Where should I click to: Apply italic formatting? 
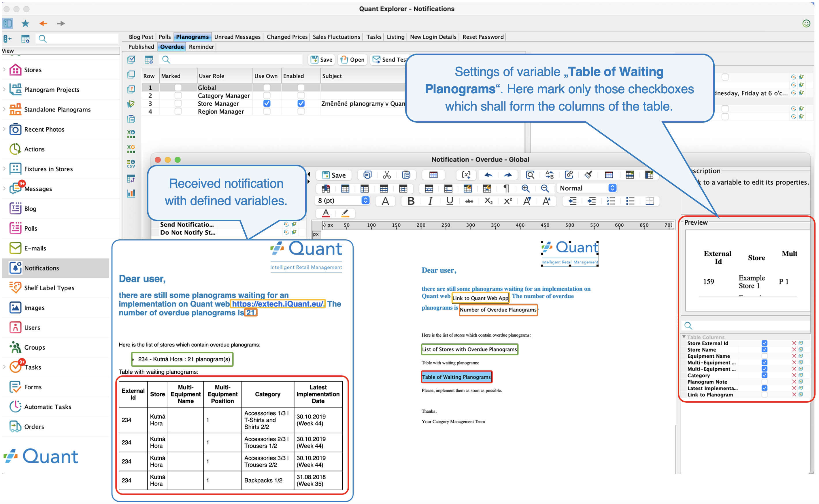430,201
